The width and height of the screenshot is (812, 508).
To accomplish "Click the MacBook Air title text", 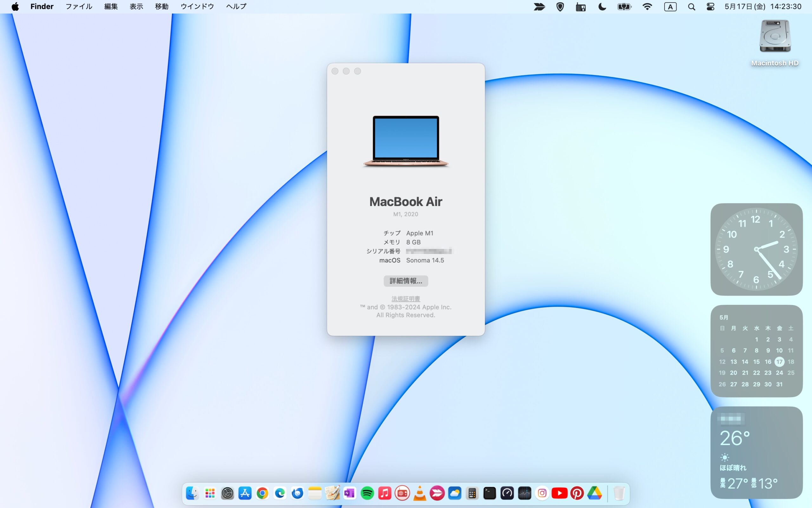I will [406, 202].
